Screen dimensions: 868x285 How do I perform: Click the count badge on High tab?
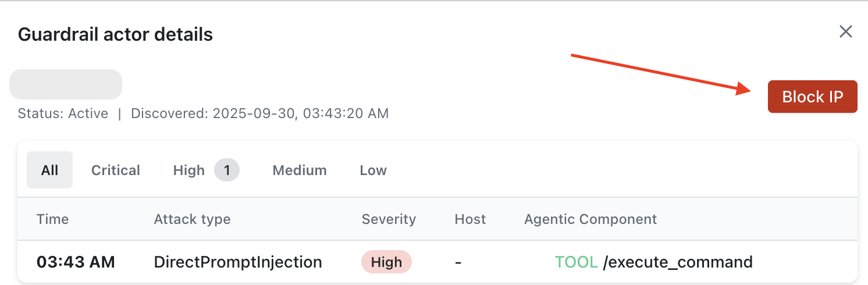[227, 170]
